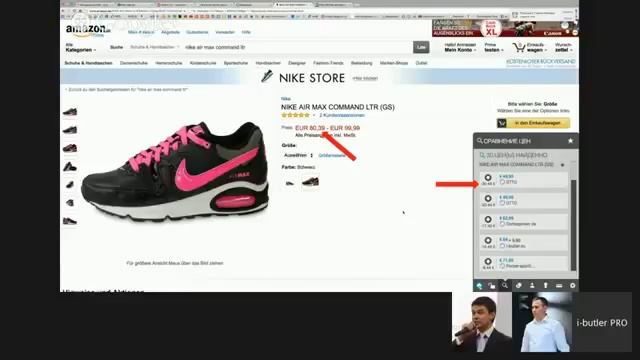Open the Herrenschuhe category tab
This screenshot has height=360, width=640.
pos(169,63)
